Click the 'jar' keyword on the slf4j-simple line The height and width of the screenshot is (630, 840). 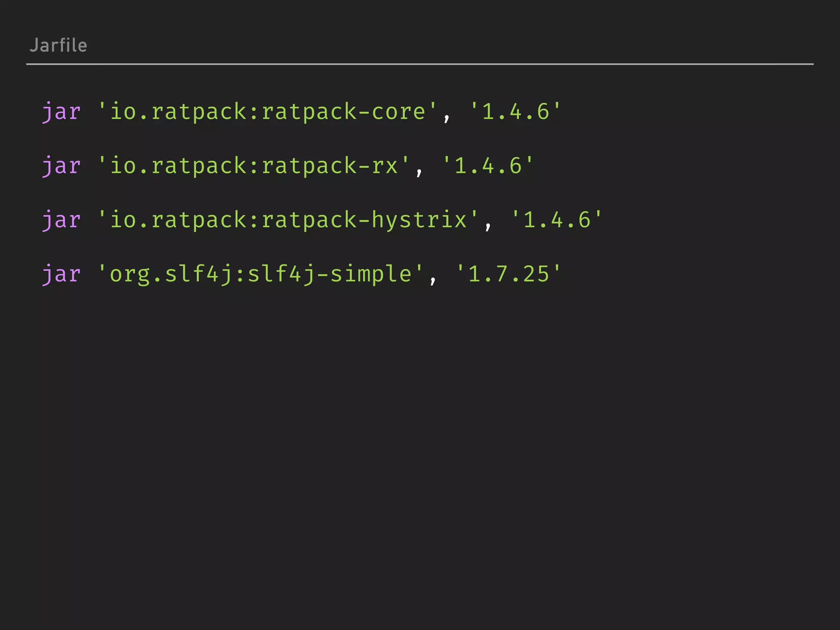[x=62, y=274]
